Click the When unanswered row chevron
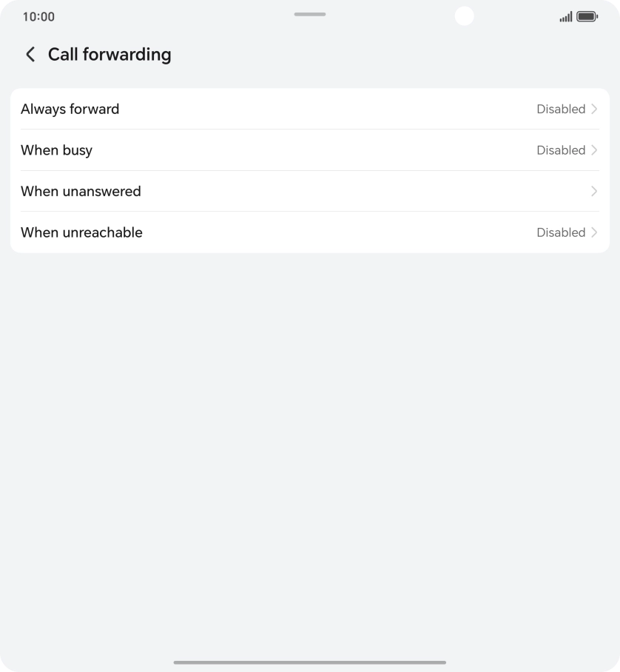The image size is (620, 672). pos(594,191)
